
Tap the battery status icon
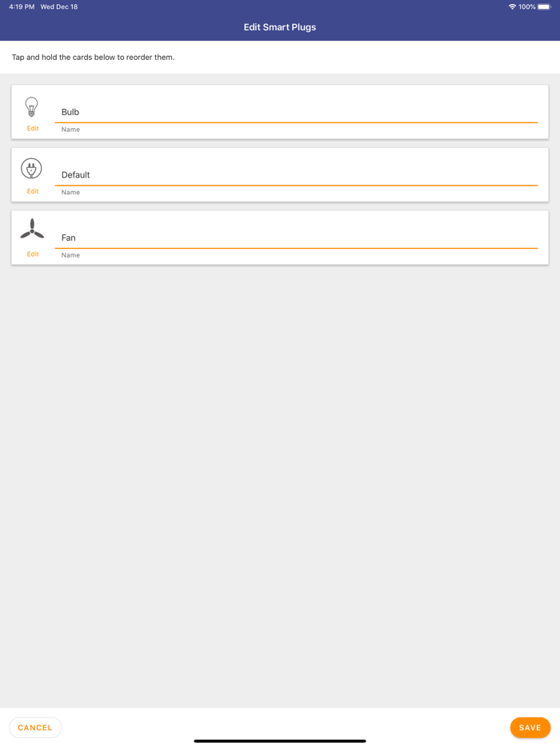click(x=544, y=7)
